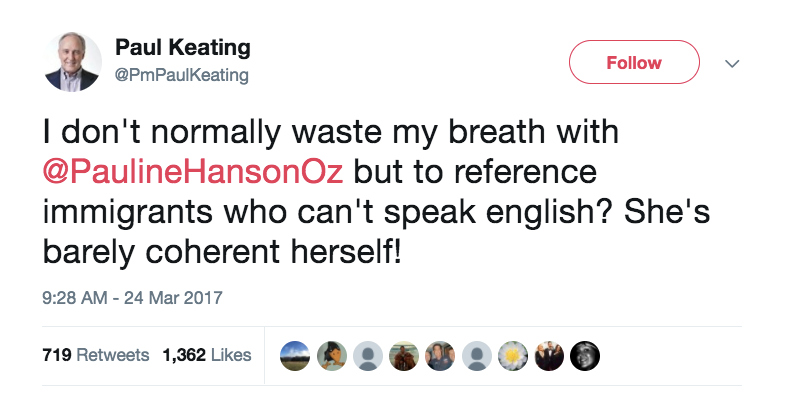Open the avatar of man in blue jacket
This screenshot has height=394, width=789.
click(440, 356)
